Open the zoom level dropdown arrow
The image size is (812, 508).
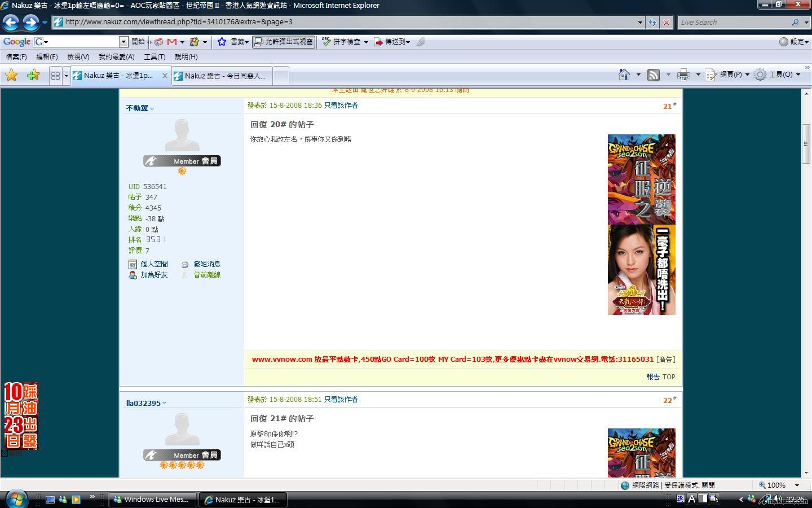pyautogui.click(x=797, y=485)
